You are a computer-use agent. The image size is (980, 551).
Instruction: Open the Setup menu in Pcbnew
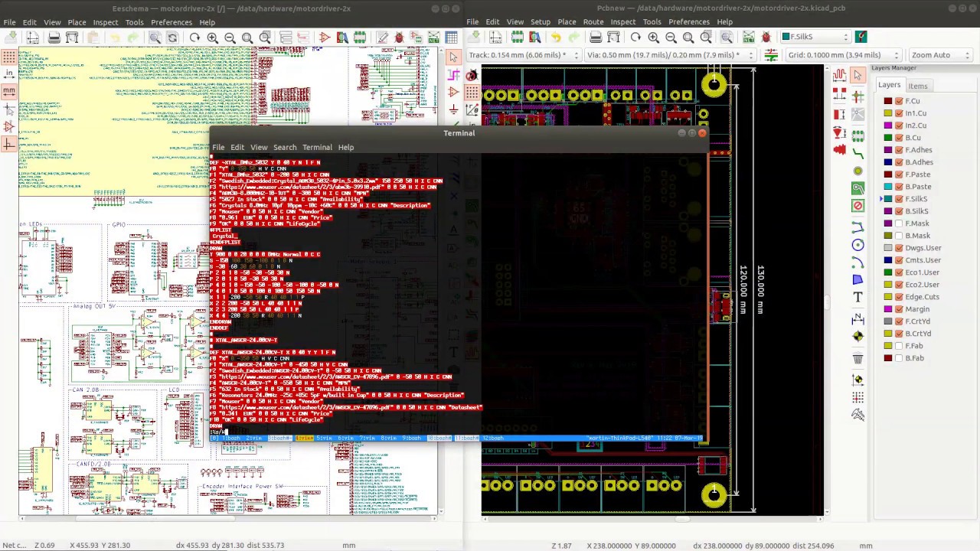pyautogui.click(x=541, y=21)
